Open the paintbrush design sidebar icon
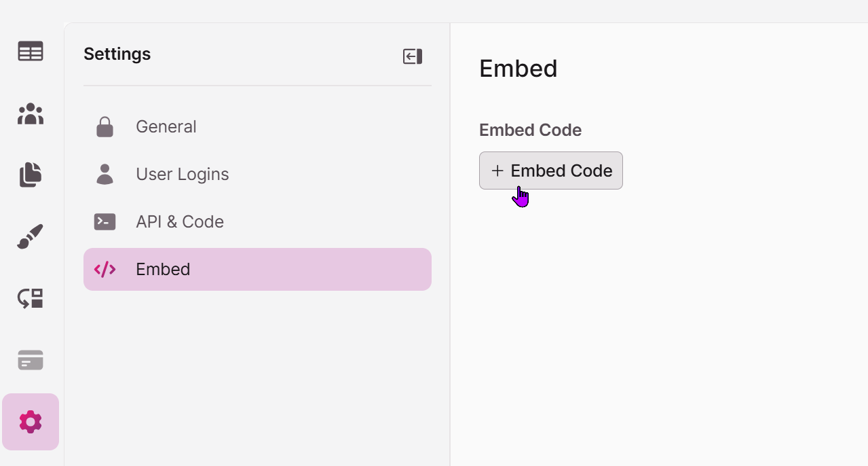The width and height of the screenshot is (868, 466). (31, 236)
